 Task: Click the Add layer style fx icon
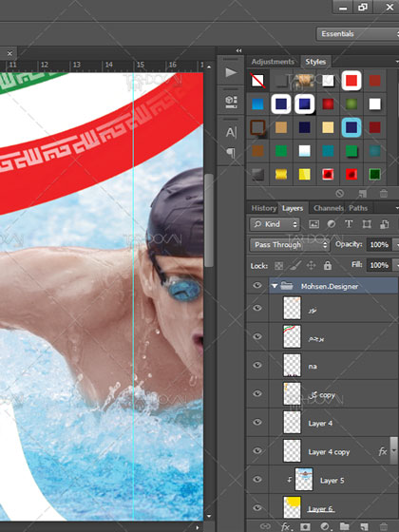coord(286,526)
